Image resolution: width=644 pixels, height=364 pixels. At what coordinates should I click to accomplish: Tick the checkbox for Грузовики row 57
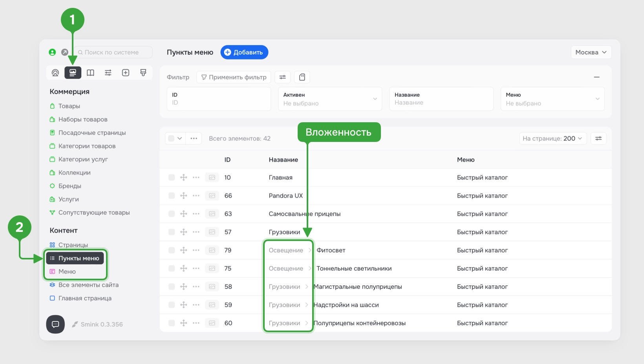point(172,232)
